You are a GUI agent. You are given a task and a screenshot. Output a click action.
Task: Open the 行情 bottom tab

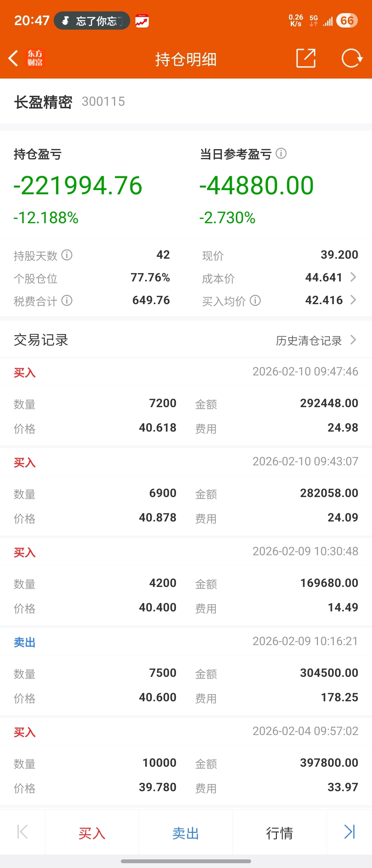pyautogui.click(x=279, y=833)
